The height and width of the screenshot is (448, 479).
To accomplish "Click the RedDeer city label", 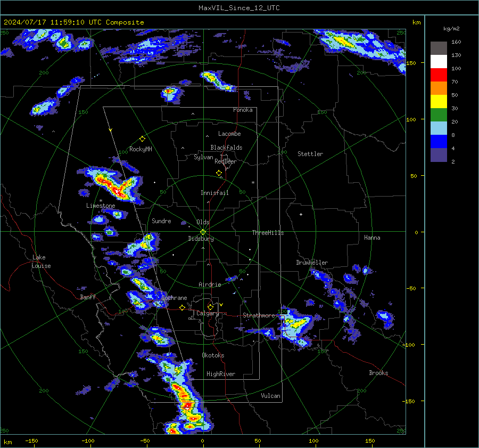I will [226, 161].
